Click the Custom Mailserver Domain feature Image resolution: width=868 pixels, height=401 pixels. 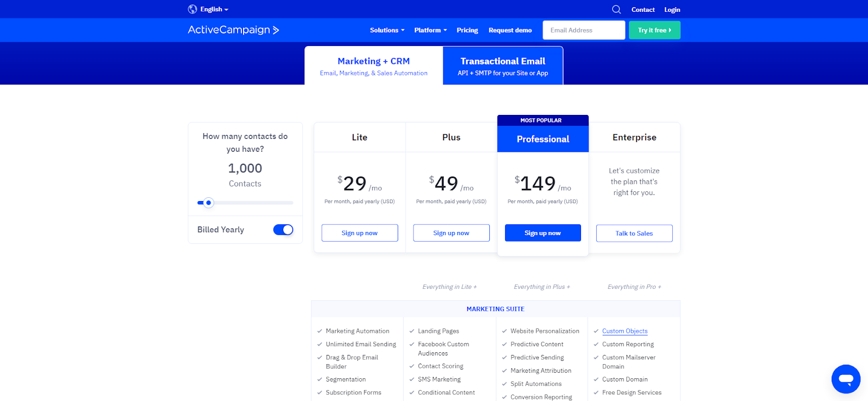tap(629, 362)
